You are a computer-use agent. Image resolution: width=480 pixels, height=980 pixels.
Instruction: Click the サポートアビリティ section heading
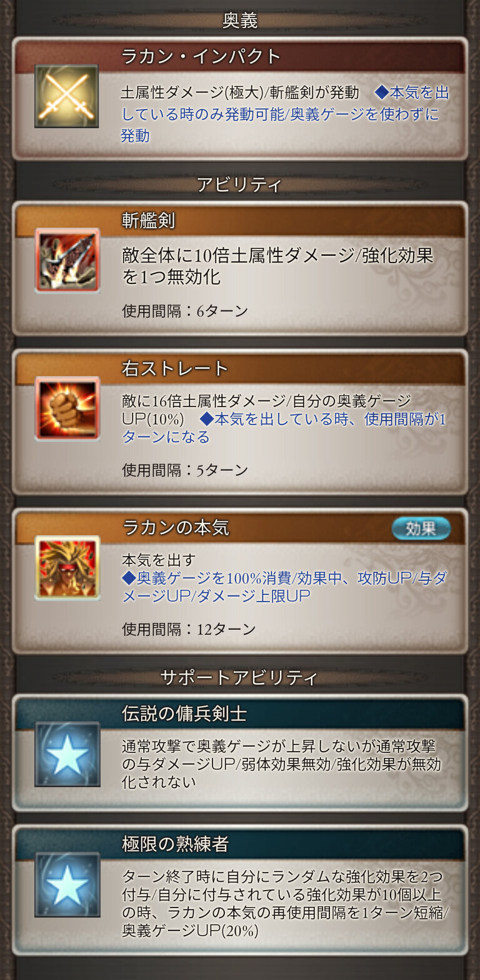[239, 677]
